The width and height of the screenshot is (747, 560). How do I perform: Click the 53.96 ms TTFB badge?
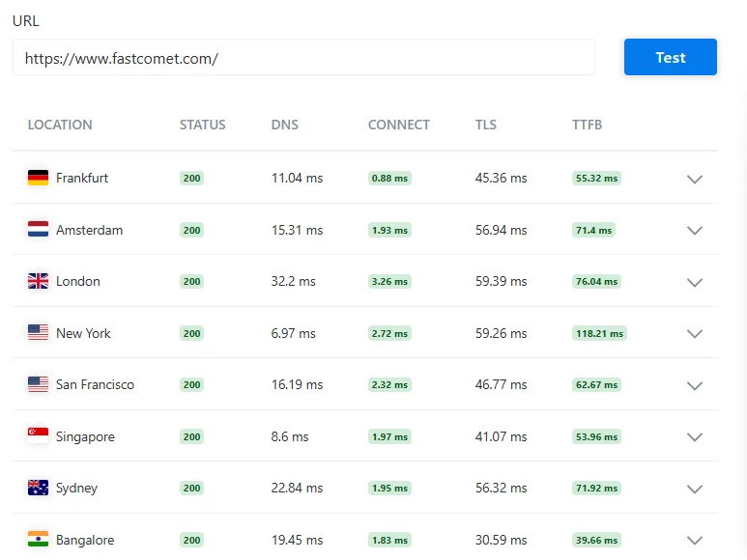596,436
